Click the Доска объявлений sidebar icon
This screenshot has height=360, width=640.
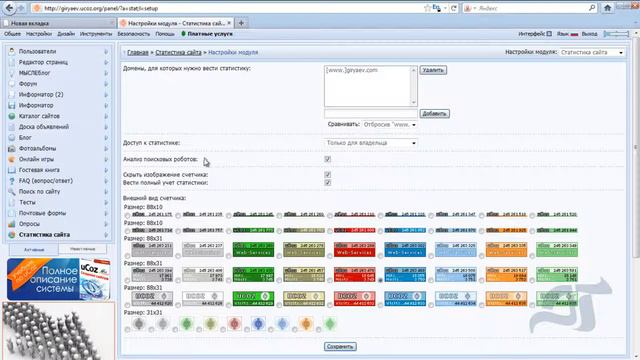point(12,127)
